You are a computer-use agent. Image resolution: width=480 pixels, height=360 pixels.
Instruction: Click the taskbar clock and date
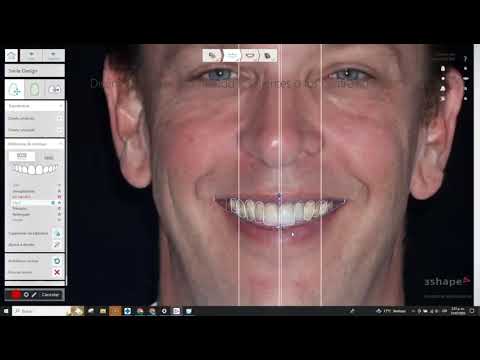click(x=458, y=311)
